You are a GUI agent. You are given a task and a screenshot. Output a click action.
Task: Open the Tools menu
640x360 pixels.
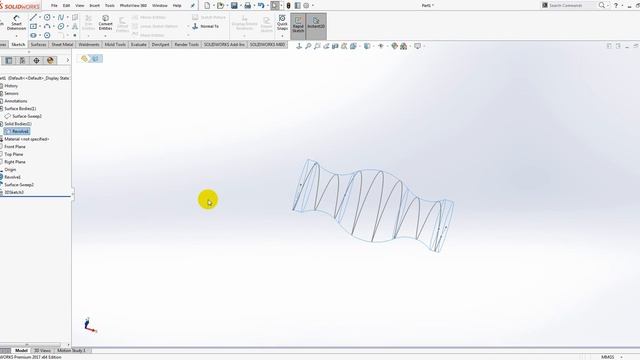pos(110,6)
